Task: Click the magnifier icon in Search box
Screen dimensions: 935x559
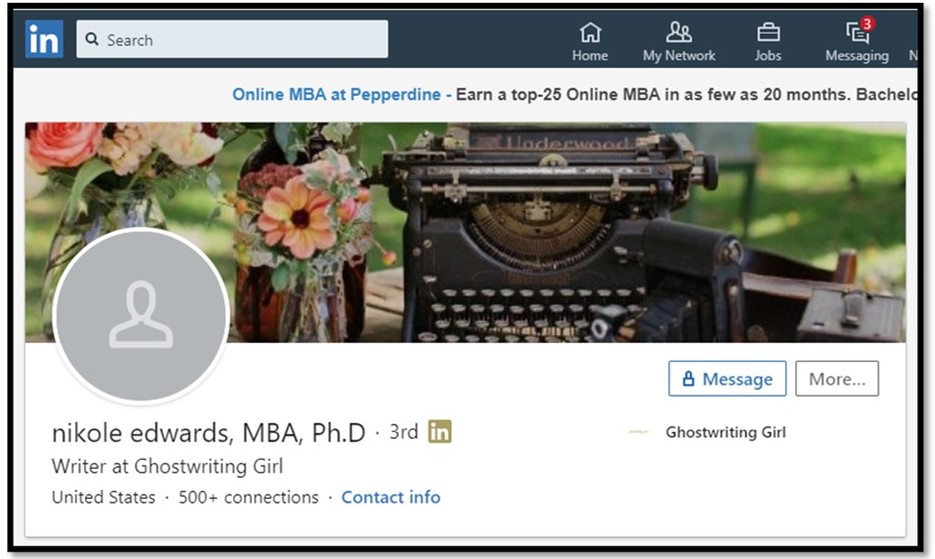Action: (x=92, y=39)
